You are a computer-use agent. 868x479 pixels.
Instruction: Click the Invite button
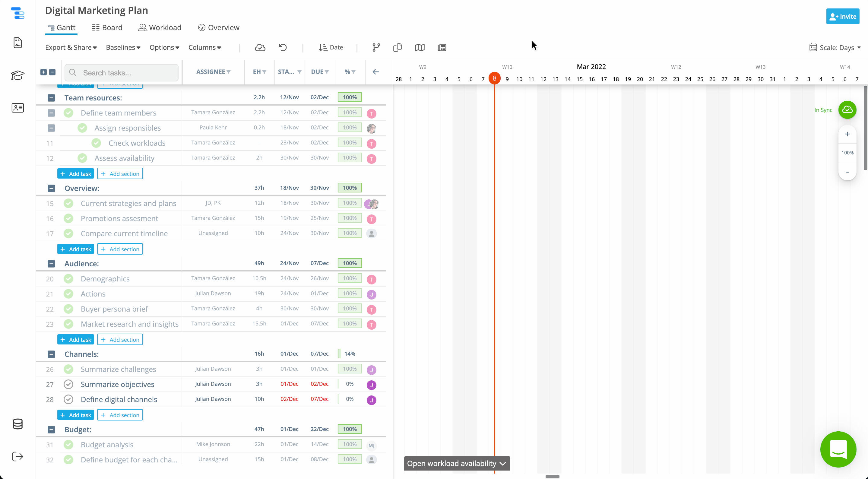(843, 16)
